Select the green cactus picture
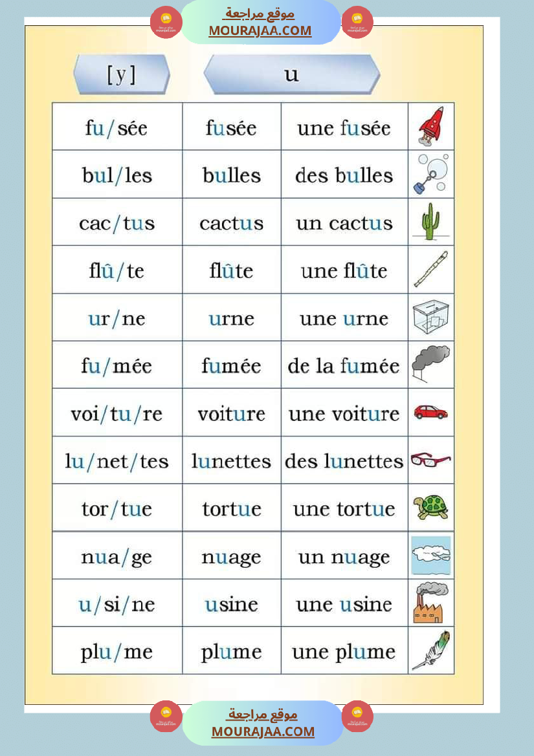This screenshot has height=756, width=534. 430,222
